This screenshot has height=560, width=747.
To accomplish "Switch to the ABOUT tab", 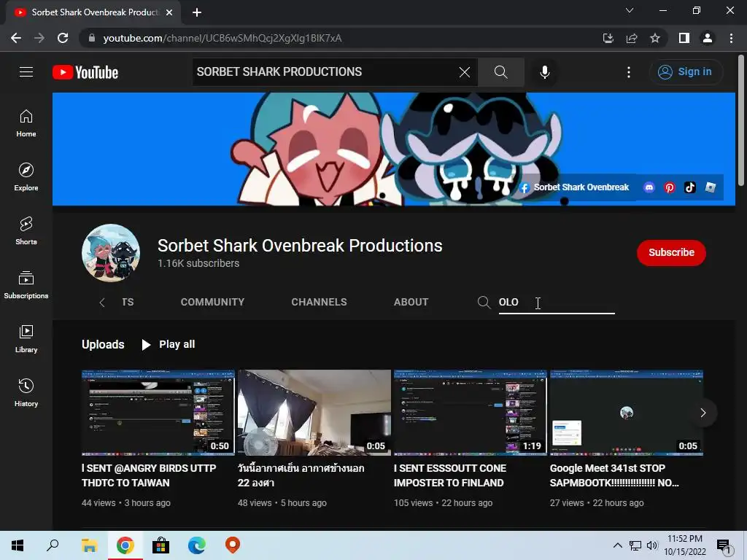I will coord(411,302).
